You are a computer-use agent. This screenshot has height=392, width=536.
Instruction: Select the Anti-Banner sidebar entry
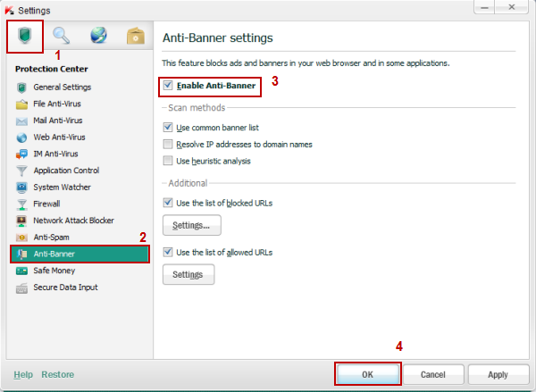(x=80, y=254)
